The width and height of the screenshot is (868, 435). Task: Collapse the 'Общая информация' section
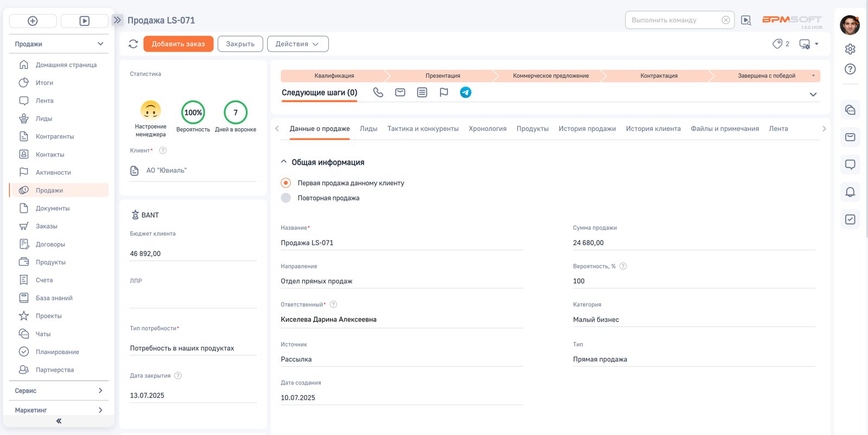(284, 162)
